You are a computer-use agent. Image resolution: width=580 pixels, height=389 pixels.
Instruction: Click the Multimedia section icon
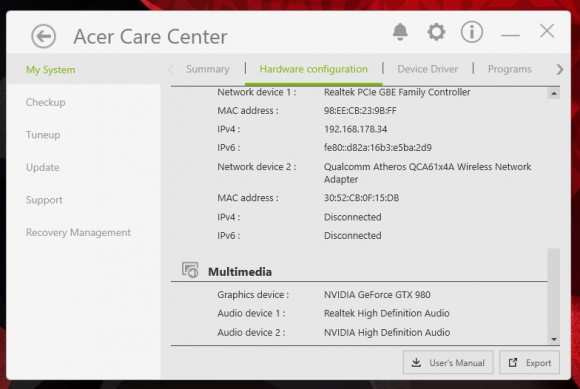click(x=190, y=270)
